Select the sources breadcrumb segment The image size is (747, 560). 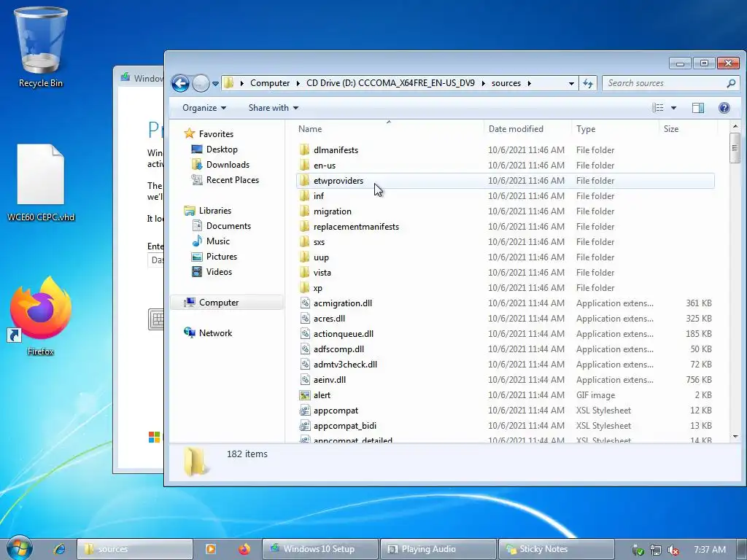coord(506,83)
